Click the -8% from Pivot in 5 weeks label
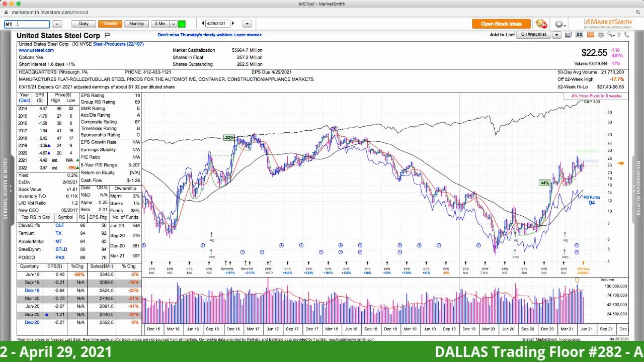Viewport: 644px width, 362px height. [596, 96]
